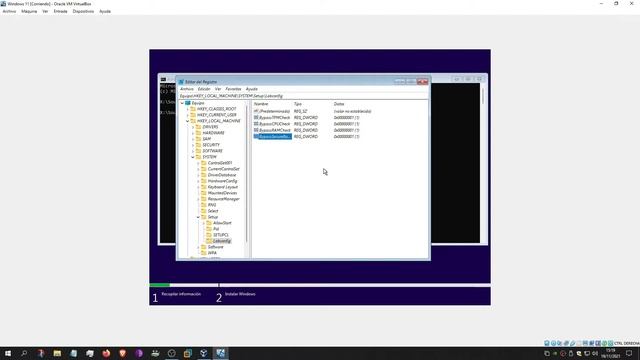Click the BypassRAMCheck DWORD value icon
This screenshot has height=360, width=640.
click(x=256, y=130)
